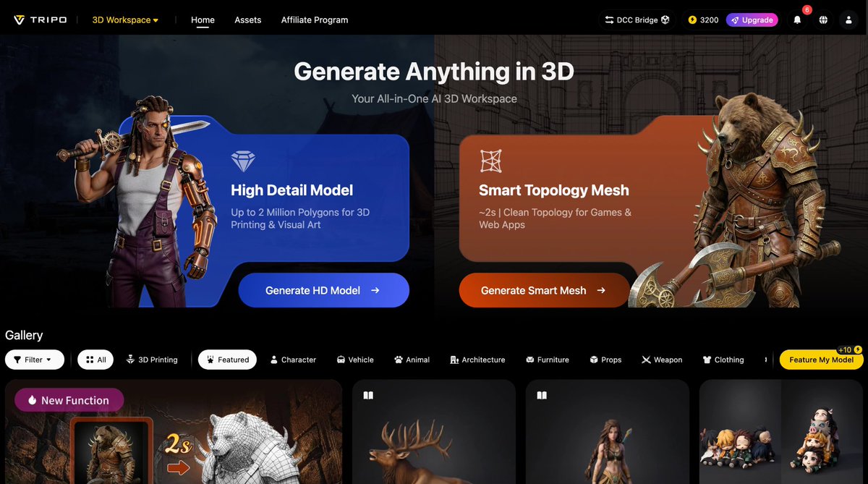Filter gallery by Props
Viewport: 868px width, 484px height.
(x=605, y=360)
